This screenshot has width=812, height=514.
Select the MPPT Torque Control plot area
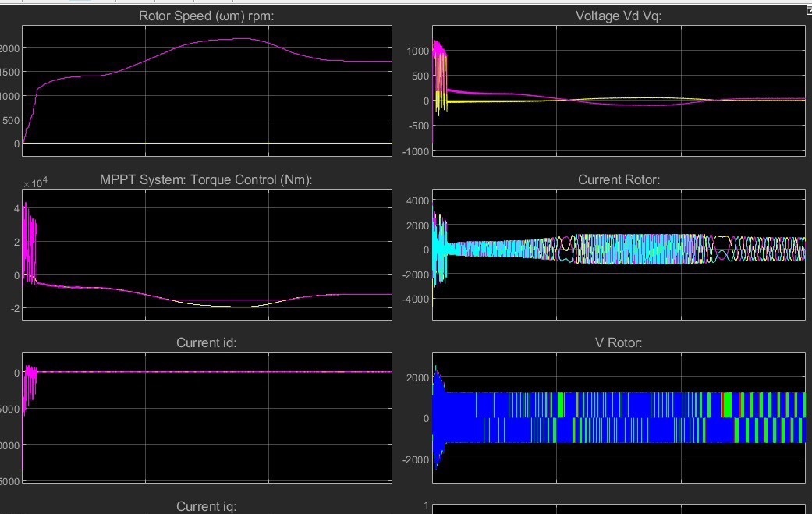207,254
